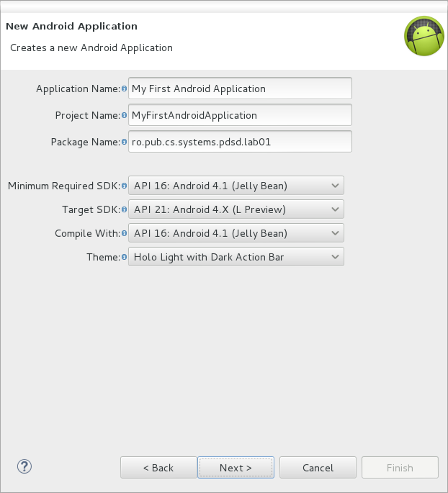The height and width of the screenshot is (493, 448).
Task: Click info icon beside Minimum Required SDK
Action: [125, 186]
